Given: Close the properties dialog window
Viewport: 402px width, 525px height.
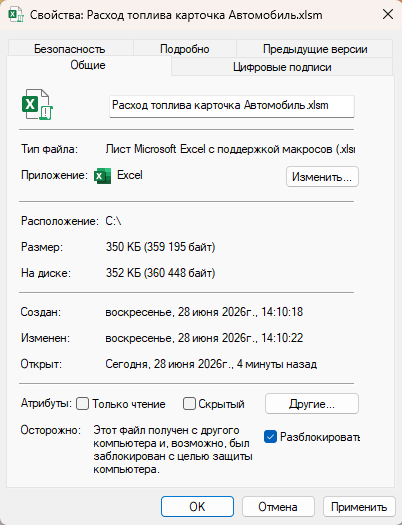Looking at the screenshot, I should (388, 15).
